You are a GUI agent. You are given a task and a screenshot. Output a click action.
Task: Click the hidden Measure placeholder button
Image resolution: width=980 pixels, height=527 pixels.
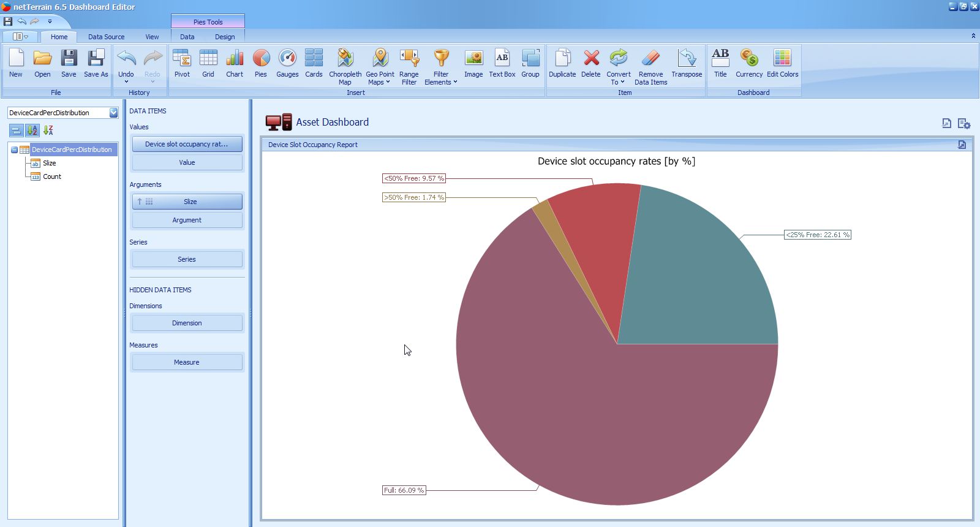coord(187,362)
